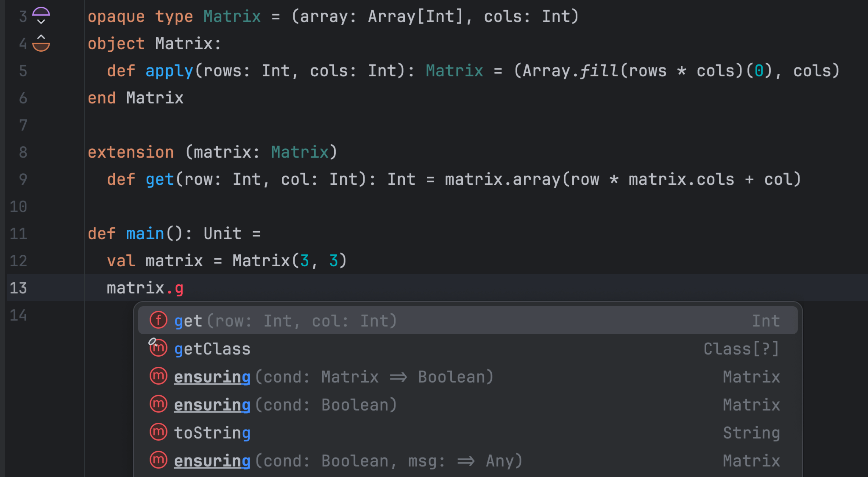Click the Matrix type in the extension clause
This screenshot has width=868, height=477.
(x=300, y=152)
